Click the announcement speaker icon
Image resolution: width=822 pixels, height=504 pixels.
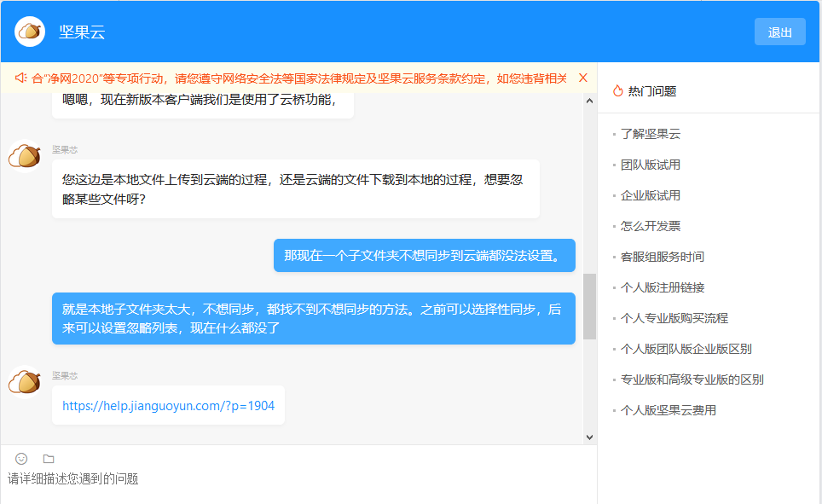[21, 78]
